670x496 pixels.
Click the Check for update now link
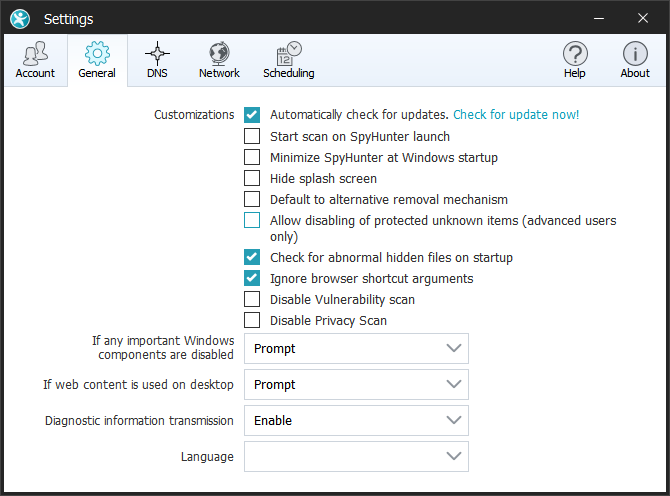tap(516, 115)
